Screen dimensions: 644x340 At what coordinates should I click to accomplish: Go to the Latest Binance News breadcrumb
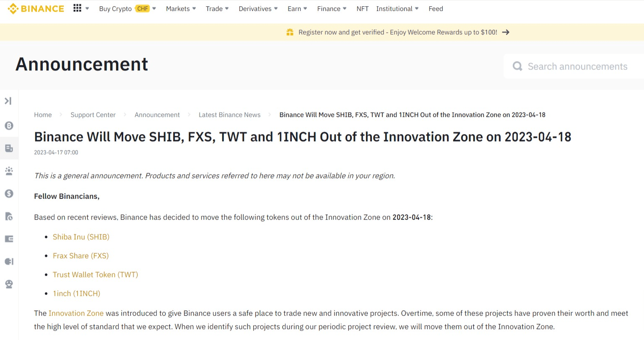[x=229, y=114]
